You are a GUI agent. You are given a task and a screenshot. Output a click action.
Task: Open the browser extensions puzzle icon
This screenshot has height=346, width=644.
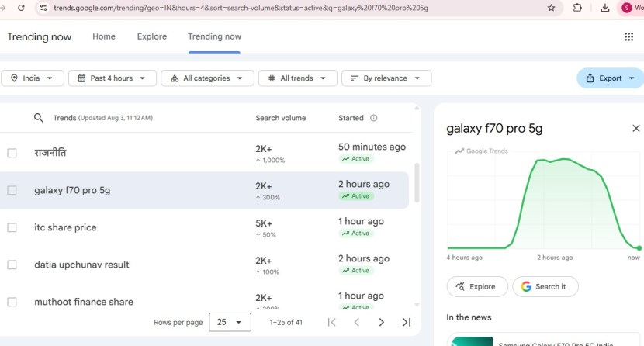(x=577, y=8)
